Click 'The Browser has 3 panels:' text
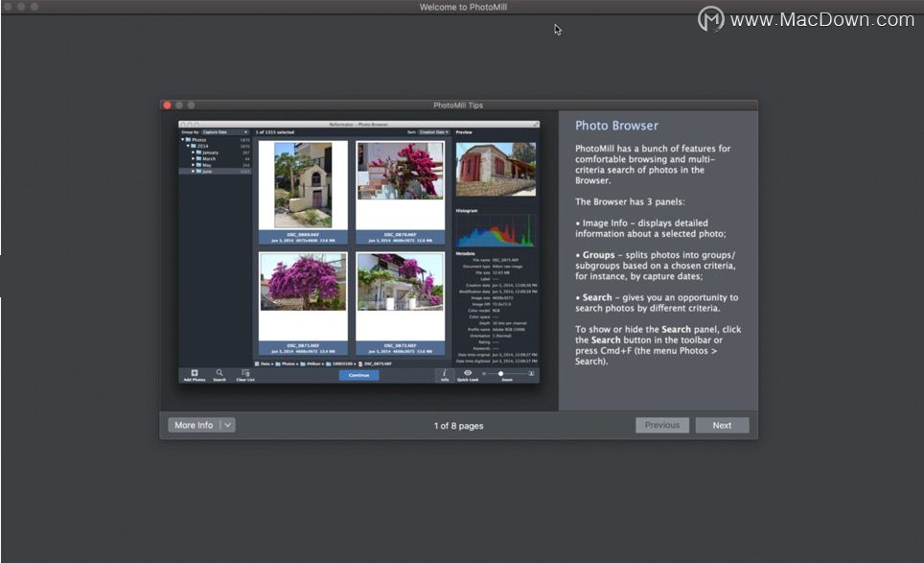This screenshot has height=563, width=924. pyautogui.click(x=630, y=201)
